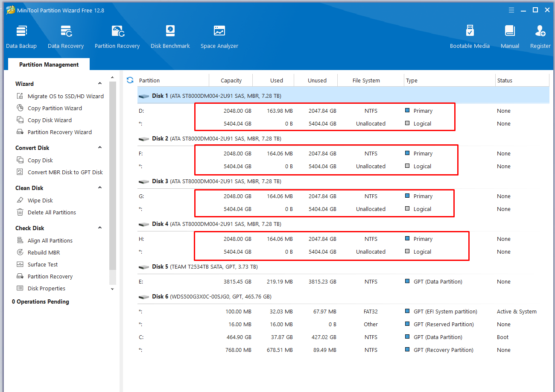Select the Partition Management tab

49,64
